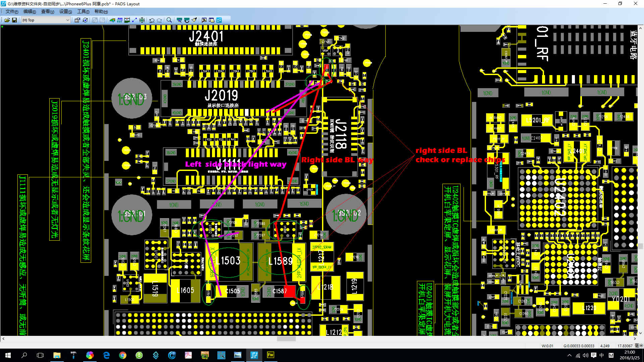Click the L1503 inductor component

tap(229, 261)
